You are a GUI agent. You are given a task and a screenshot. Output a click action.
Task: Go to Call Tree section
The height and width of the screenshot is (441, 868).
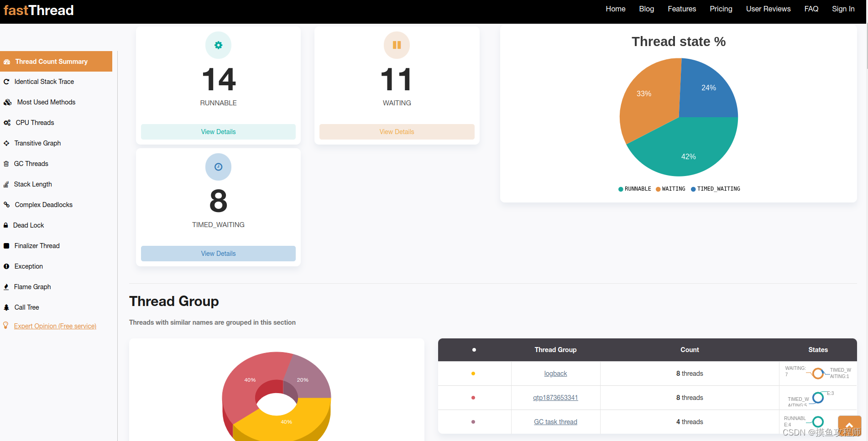[x=27, y=307]
